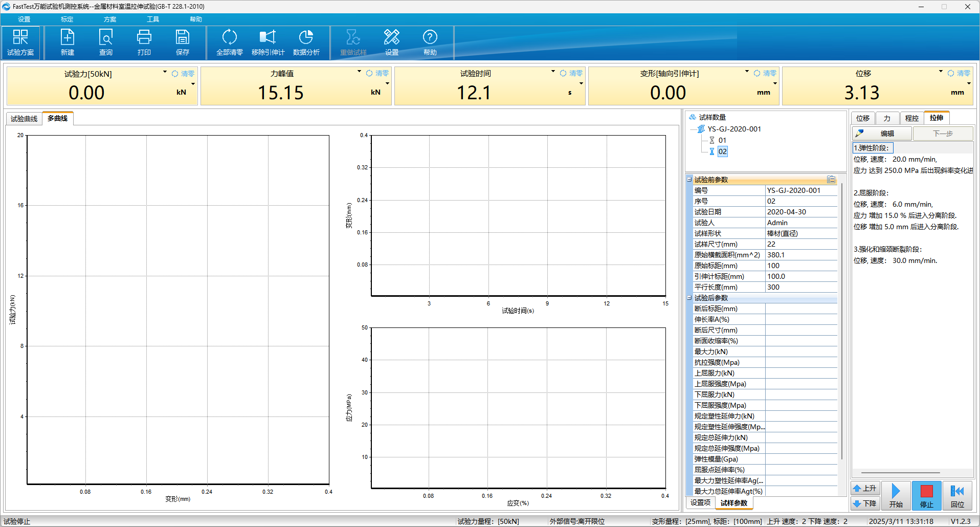Create a new test with 新建 icon
980x527 pixels.
tap(68, 42)
